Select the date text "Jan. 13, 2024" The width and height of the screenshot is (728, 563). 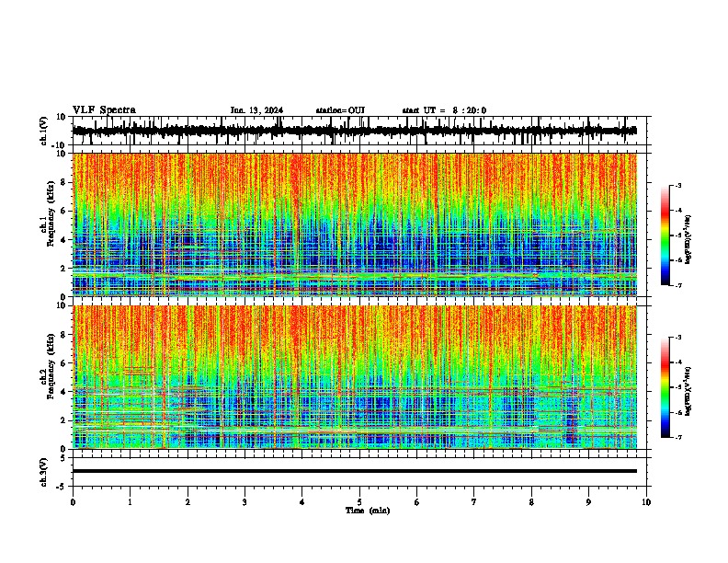coord(256,110)
